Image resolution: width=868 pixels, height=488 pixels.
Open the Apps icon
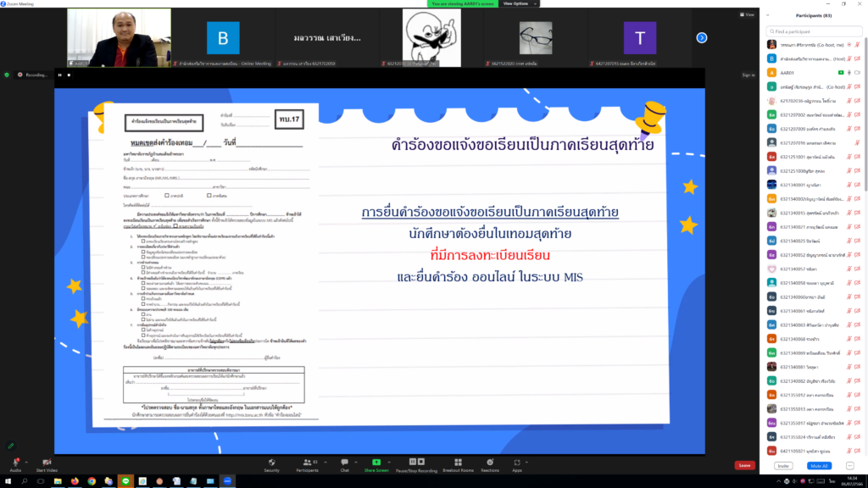coord(517,462)
